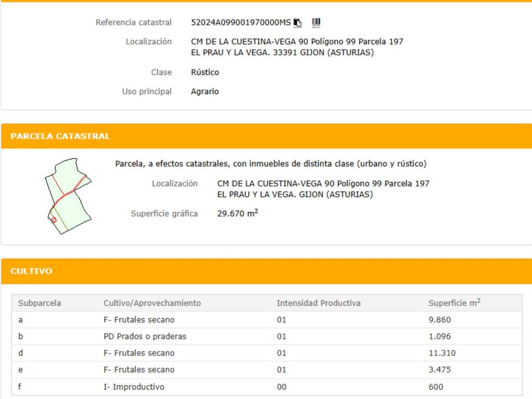Open the parcel map thumbnail
This screenshot has width=532, height=399.
tap(68, 196)
